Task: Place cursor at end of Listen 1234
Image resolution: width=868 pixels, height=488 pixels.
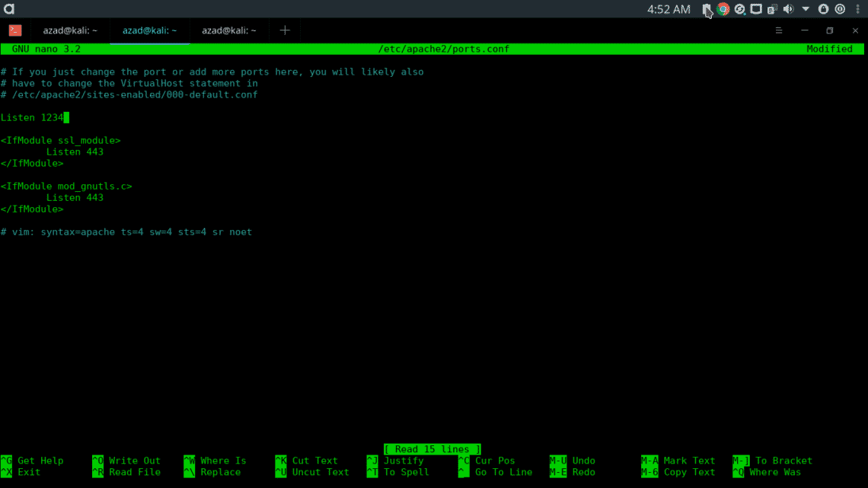Action: pyautogui.click(x=66, y=117)
